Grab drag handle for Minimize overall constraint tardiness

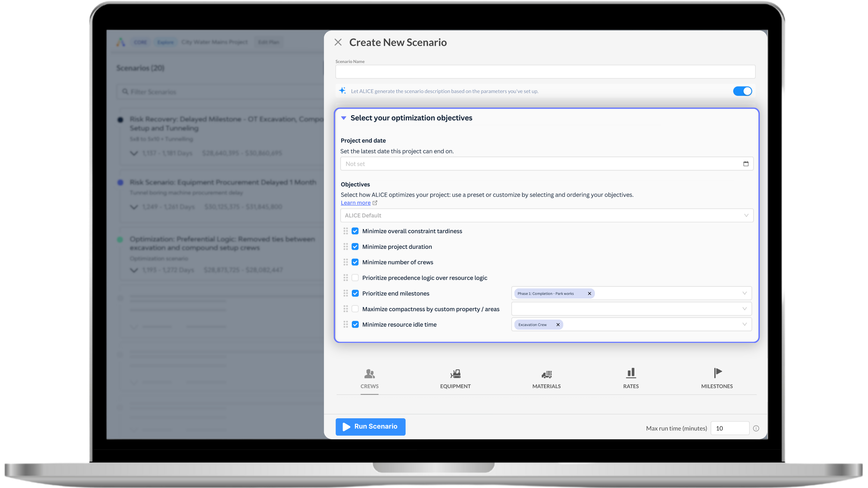345,231
